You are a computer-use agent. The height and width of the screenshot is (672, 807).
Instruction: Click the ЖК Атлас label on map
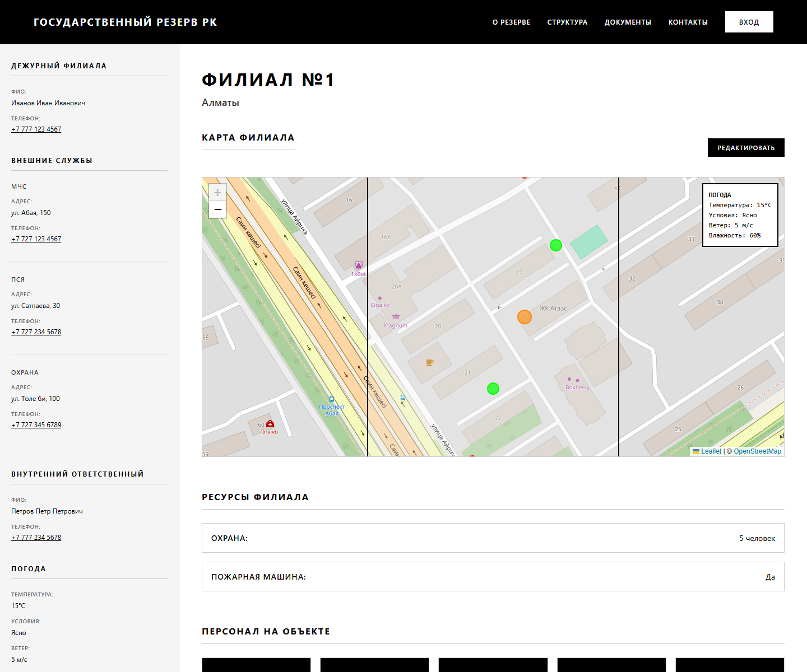(x=553, y=309)
